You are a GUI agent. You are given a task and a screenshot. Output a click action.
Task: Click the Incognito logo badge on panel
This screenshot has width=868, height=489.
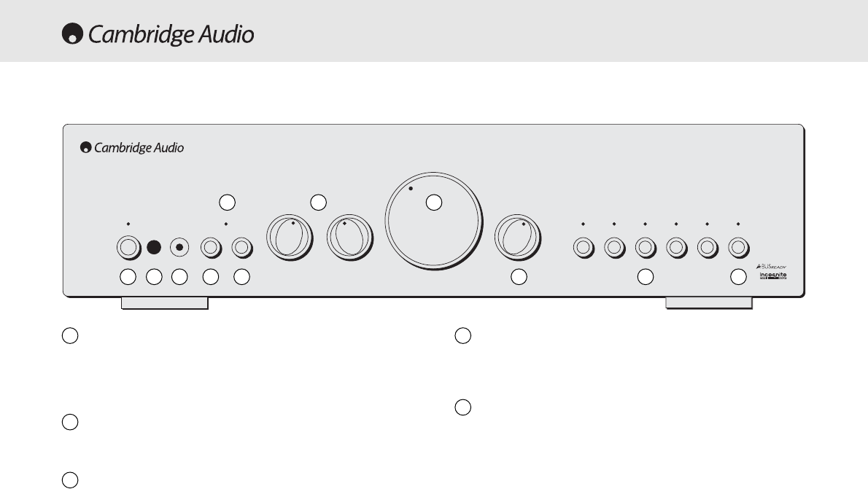point(772,275)
